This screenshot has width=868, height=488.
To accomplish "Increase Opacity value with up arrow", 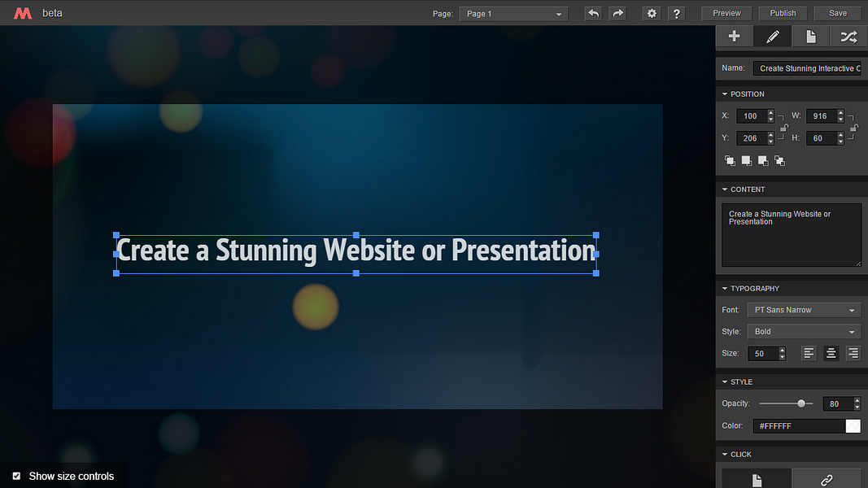I will [x=857, y=401].
